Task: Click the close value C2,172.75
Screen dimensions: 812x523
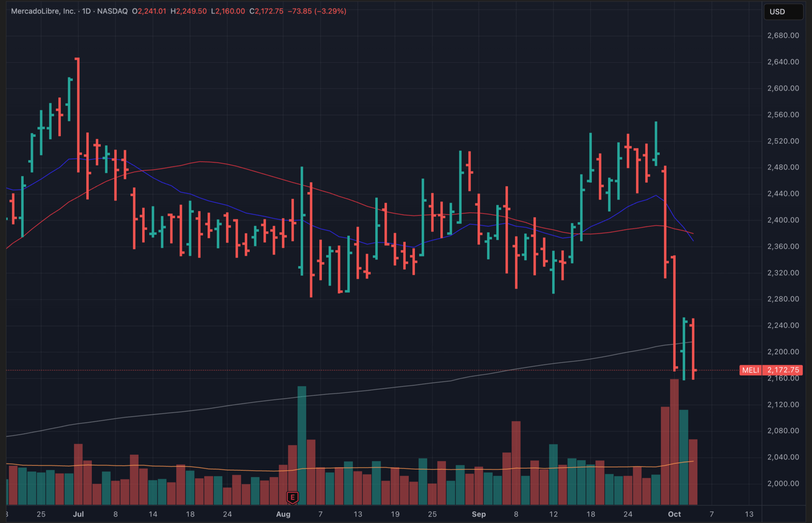Action: tap(266, 11)
